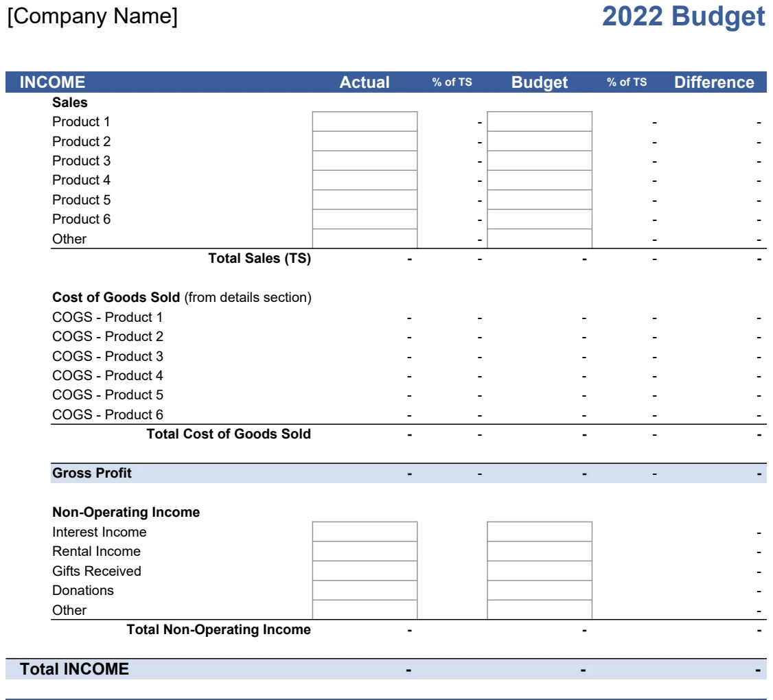
Task: Select the Gifts Received label
Action: (x=97, y=571)
